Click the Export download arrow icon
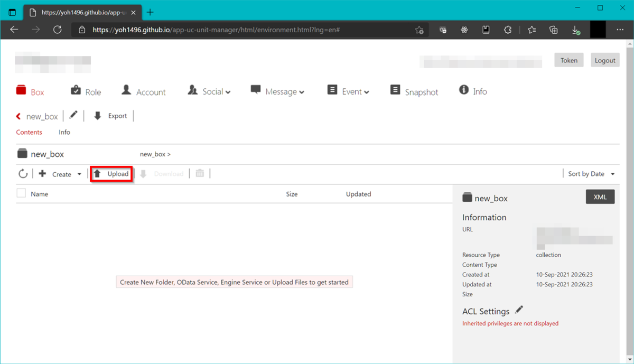 click(x=97, y=116)
